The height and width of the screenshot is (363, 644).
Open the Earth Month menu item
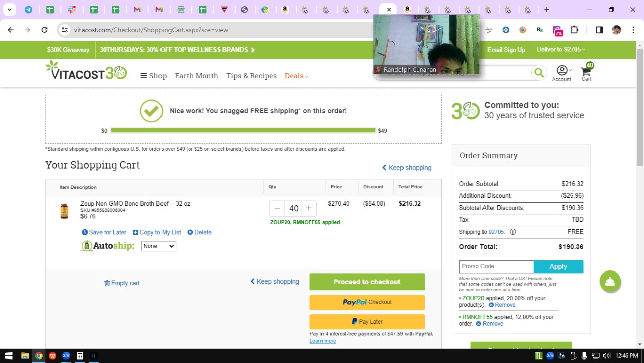pyautogui.click(x=196, y=76)
